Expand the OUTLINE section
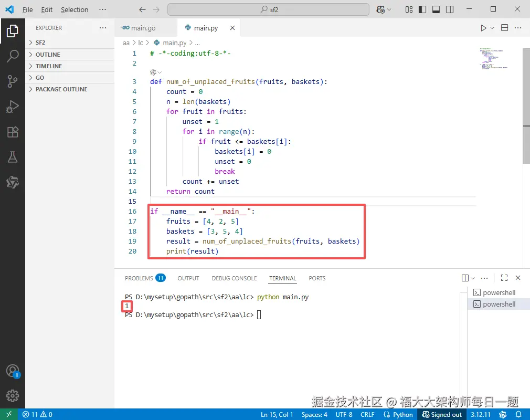Screen dimensions: 530x420 [70, 55]
